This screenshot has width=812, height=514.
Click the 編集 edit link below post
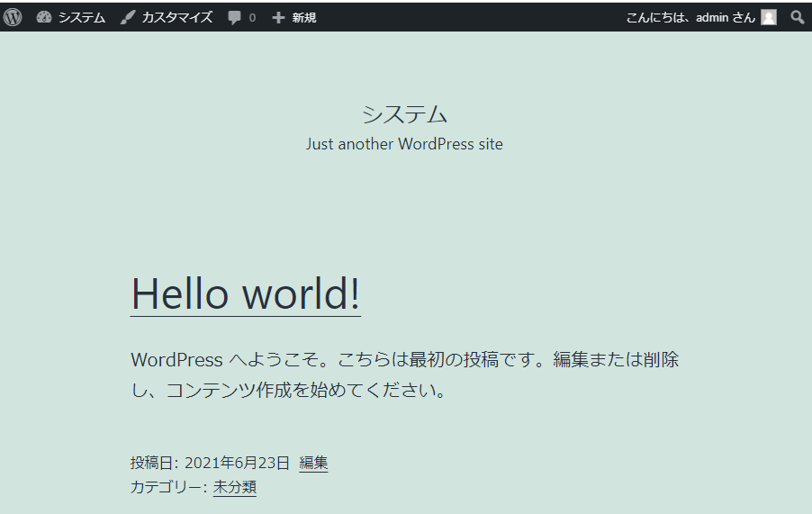click(x=313, y=463)
